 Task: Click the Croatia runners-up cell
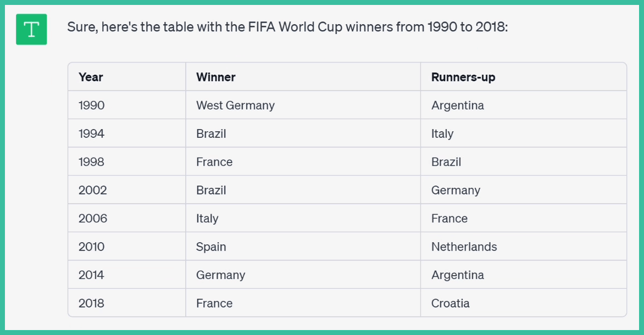(x=450, y=303)
